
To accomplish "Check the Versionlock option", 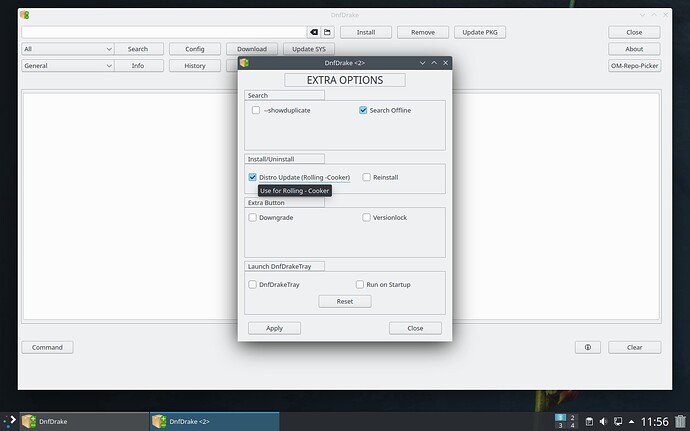I will coord(366,217).
